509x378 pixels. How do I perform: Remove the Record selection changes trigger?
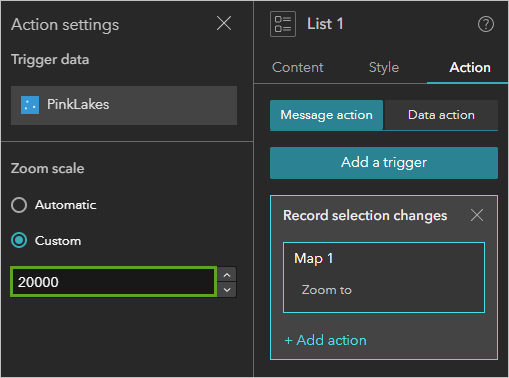pyautogui.click(x=477, y=215)
